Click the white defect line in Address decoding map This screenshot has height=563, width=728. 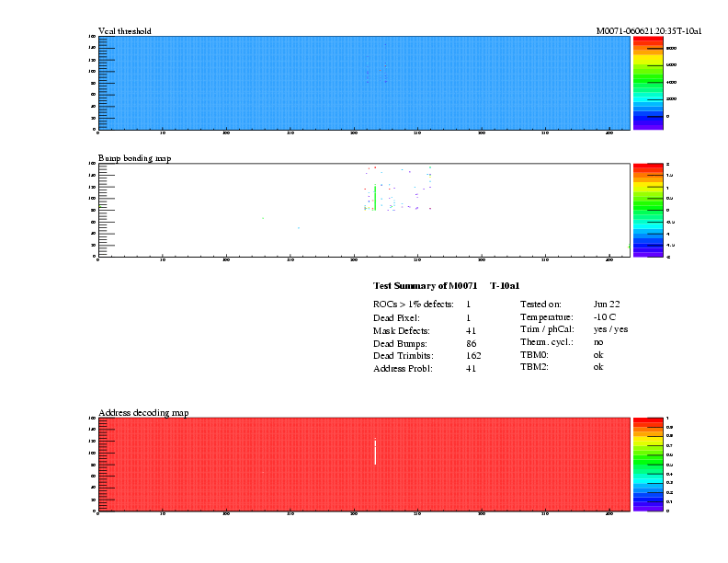point(375,452)
